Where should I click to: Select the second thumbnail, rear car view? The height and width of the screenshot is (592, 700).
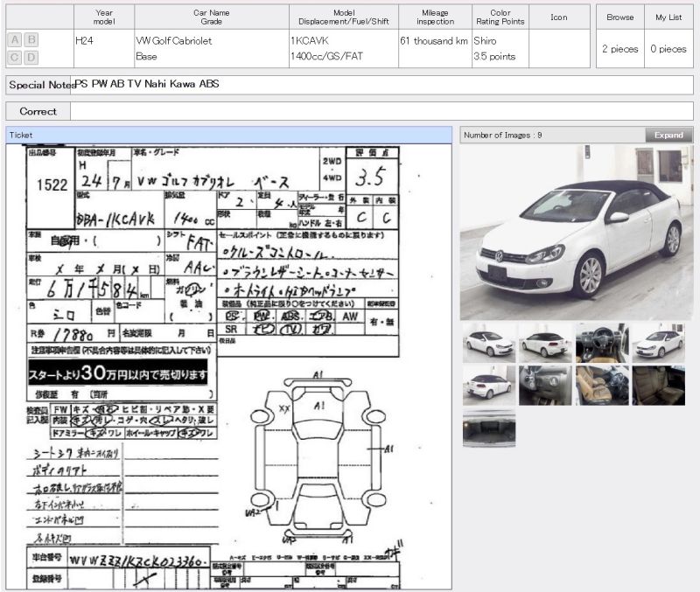pyautogui.click(x=545, y=343)
